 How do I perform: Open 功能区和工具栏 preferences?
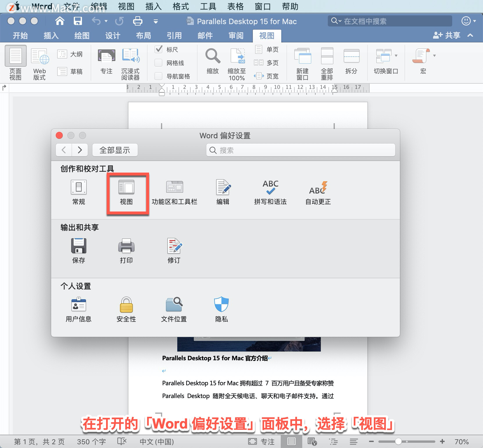174,192
